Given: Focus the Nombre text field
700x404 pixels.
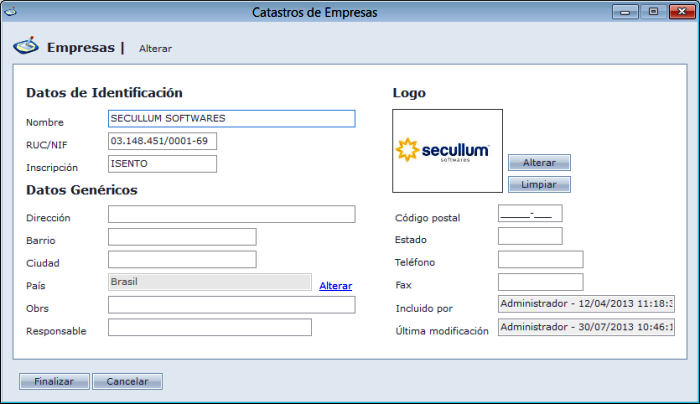Looking at the screenshot, I should click(231, 119).
